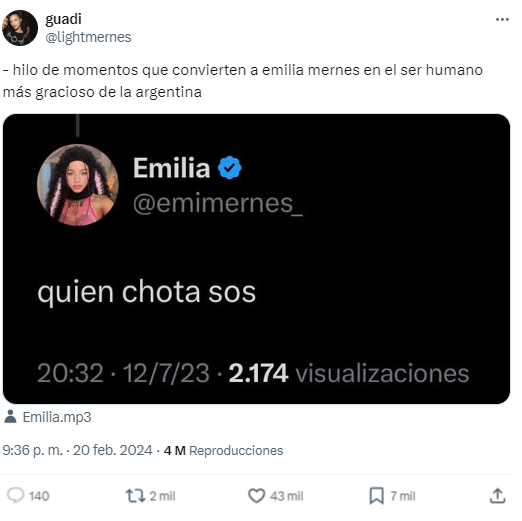Click the share upload icon

coord(498,496)
